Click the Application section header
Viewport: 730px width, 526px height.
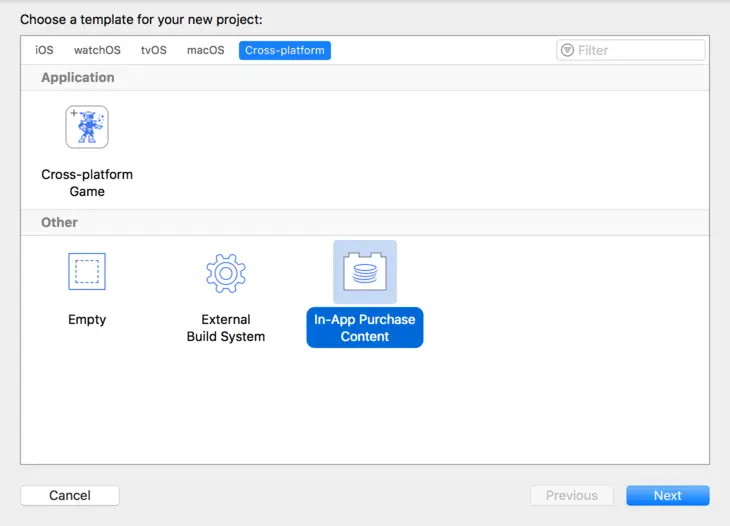78,78
